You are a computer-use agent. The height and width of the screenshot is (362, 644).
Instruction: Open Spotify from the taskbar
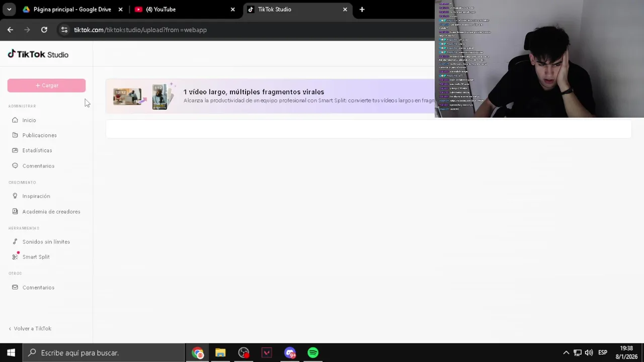313,353
